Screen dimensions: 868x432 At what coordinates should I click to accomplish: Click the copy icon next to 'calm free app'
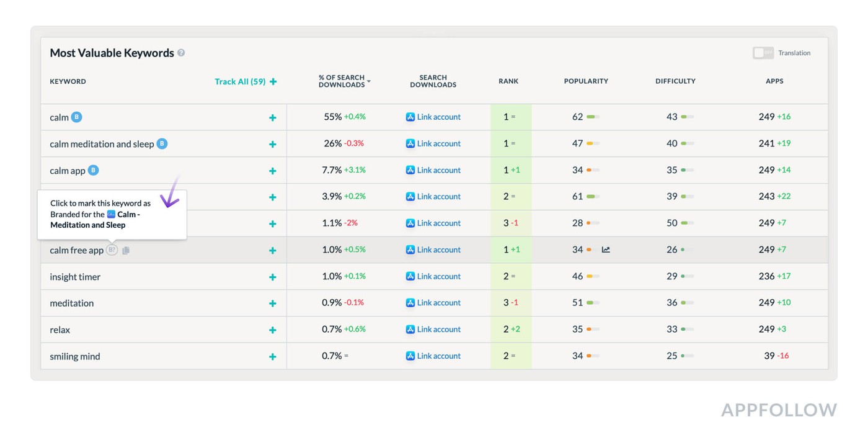tap(126, 251)
